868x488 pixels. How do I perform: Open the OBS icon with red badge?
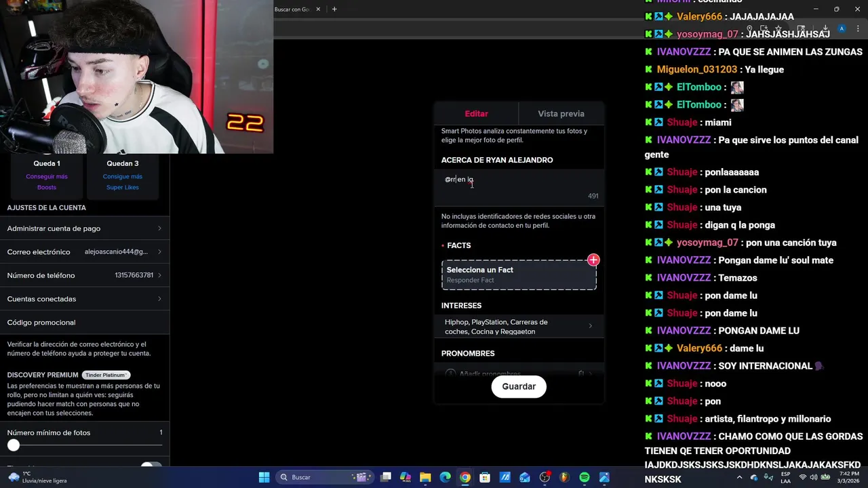[x=545, y=477]
